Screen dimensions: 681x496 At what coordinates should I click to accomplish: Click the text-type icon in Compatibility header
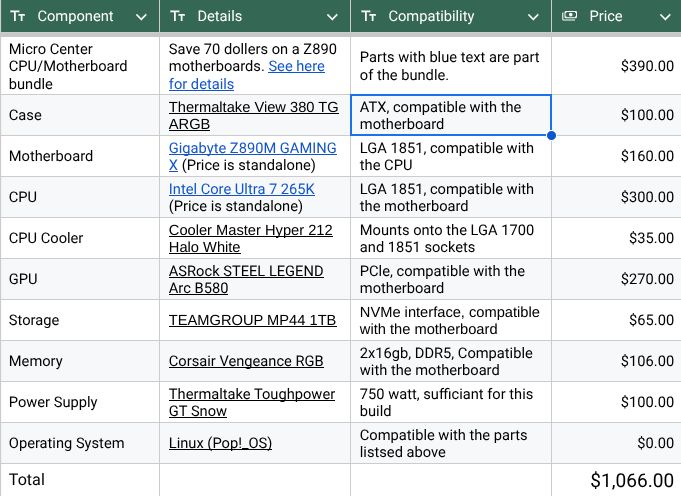(369, 17)
